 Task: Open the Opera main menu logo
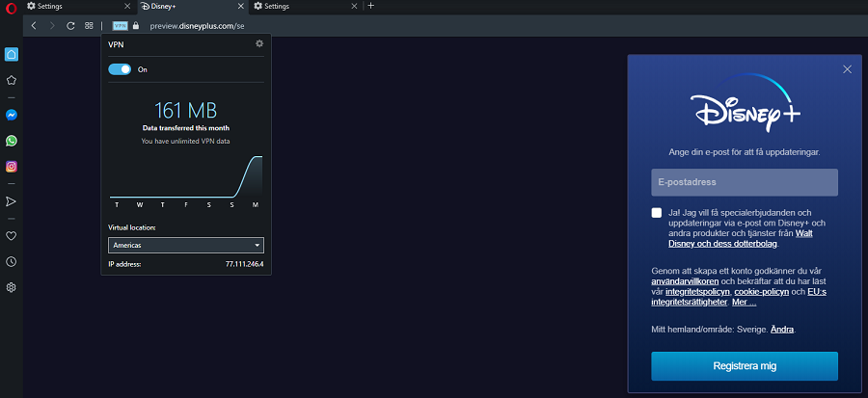click(x=11, y=8)
